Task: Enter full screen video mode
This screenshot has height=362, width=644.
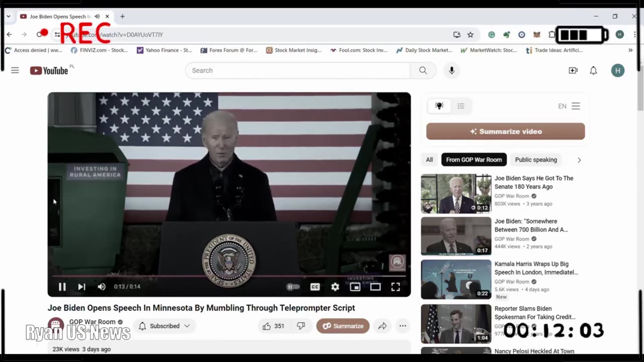Action: point(395,287)
